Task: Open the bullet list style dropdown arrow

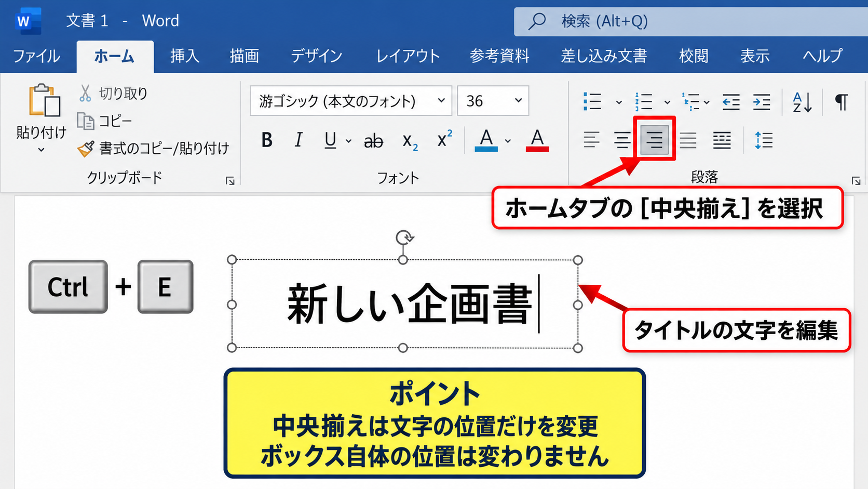Action: [x=618, y=102]
